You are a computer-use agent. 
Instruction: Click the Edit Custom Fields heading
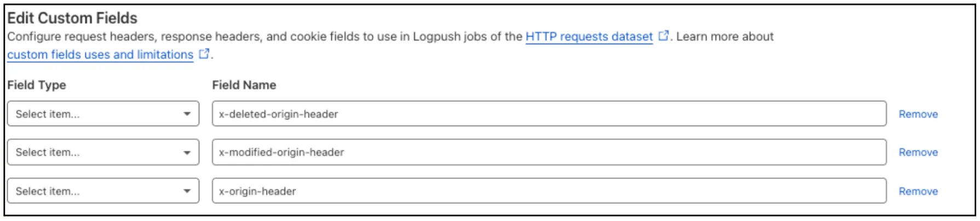72,18
